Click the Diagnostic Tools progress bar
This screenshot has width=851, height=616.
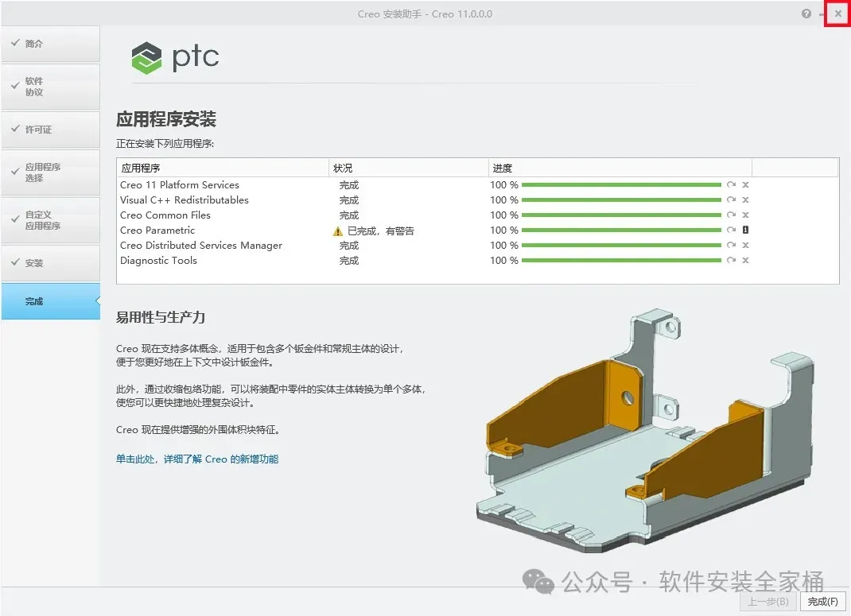pyautogui.click(x=621, y=260)
